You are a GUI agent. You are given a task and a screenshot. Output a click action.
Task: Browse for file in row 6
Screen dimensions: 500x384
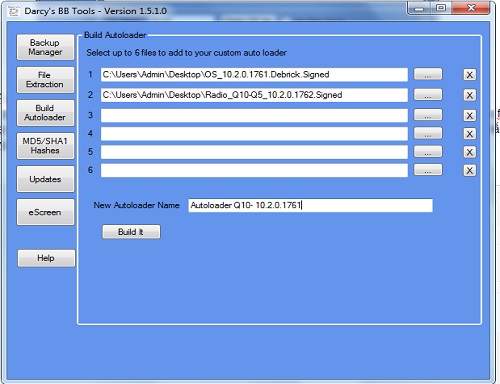(x=428, y=170)
